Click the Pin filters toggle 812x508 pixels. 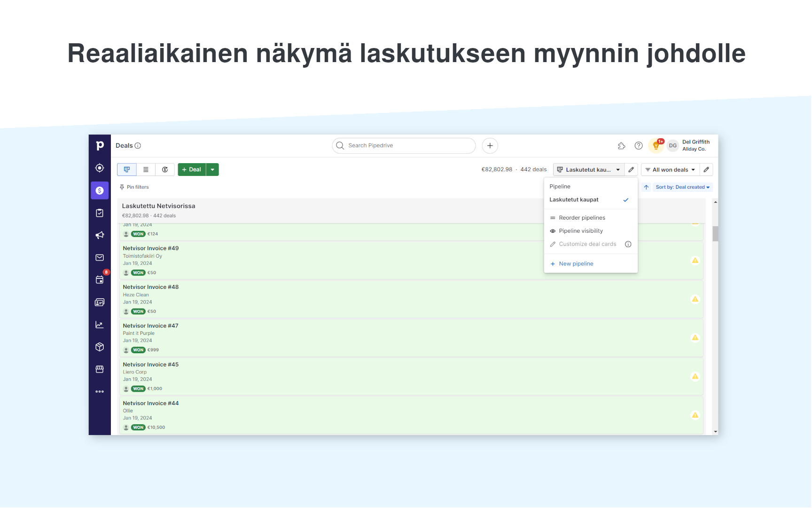[134, 187]
